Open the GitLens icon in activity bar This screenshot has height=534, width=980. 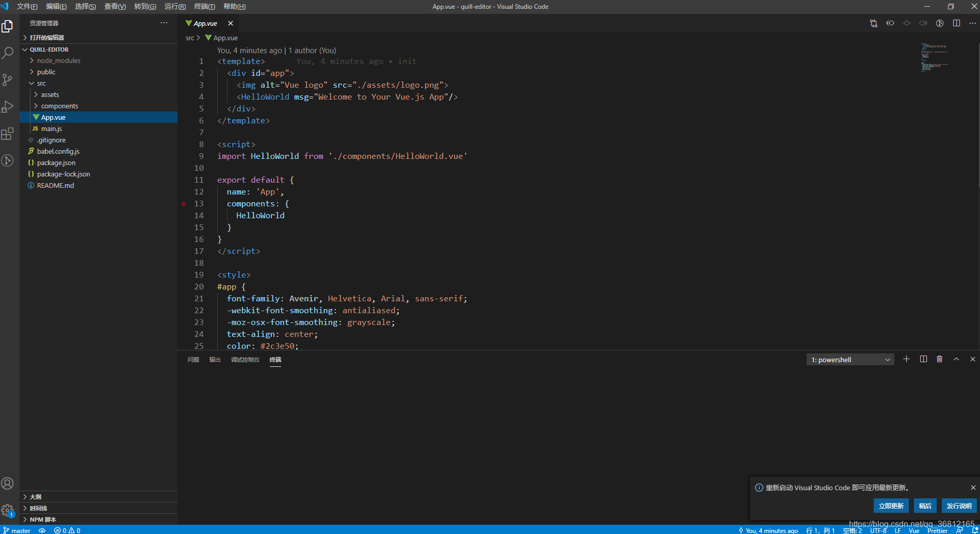8,160
